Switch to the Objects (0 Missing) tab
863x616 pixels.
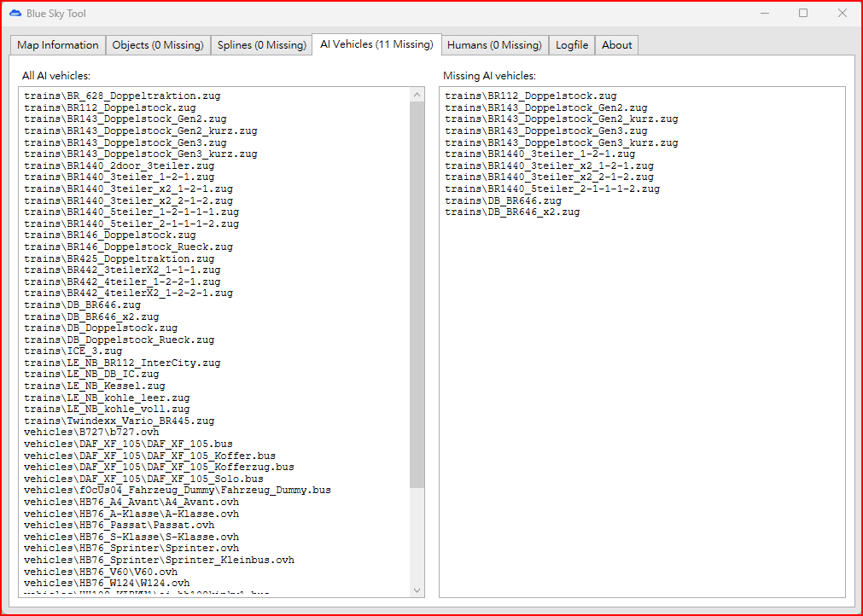coord(158,45)
